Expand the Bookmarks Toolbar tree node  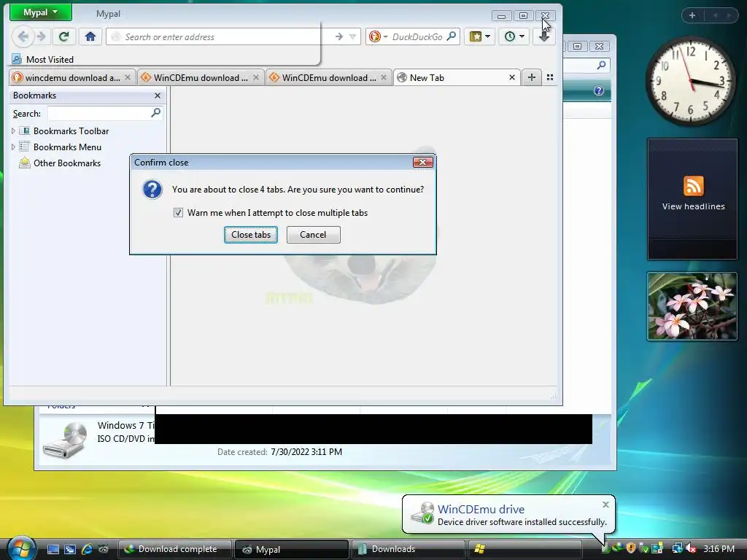[x=13, y=131]
